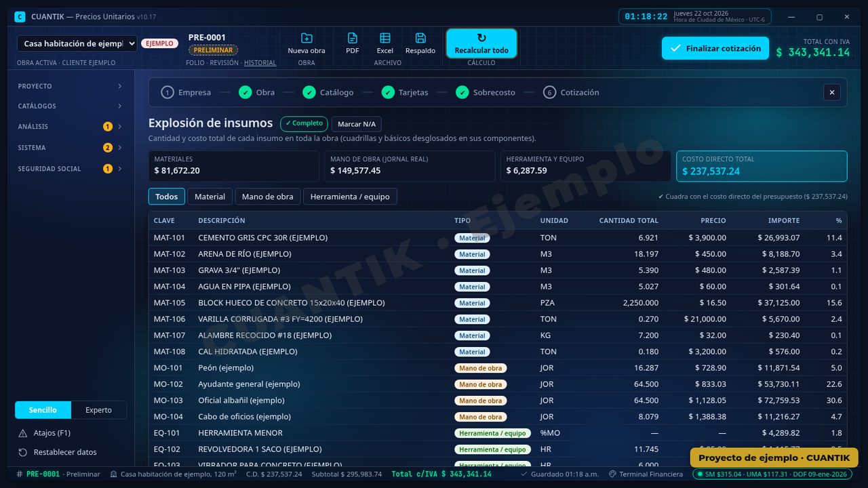
Task: Click the MO-103 Oficial albañil (ejemplo) row
Action: [498, 401]
